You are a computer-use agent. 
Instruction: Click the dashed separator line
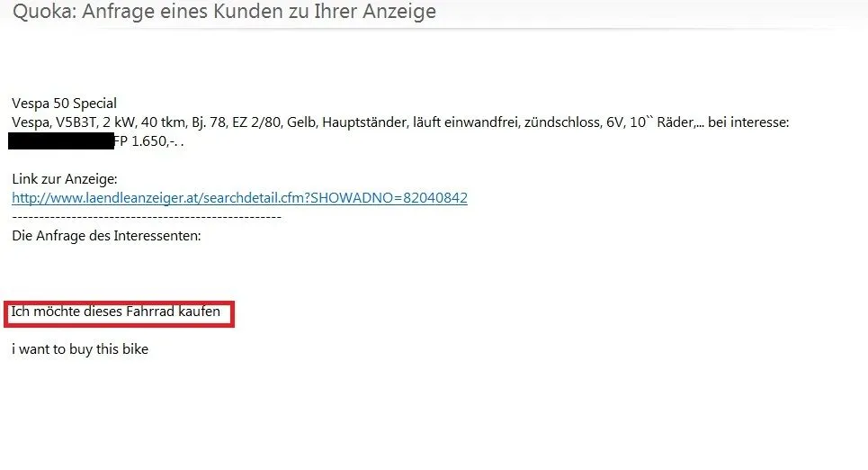pyautogui.click(x=147, y=217)
